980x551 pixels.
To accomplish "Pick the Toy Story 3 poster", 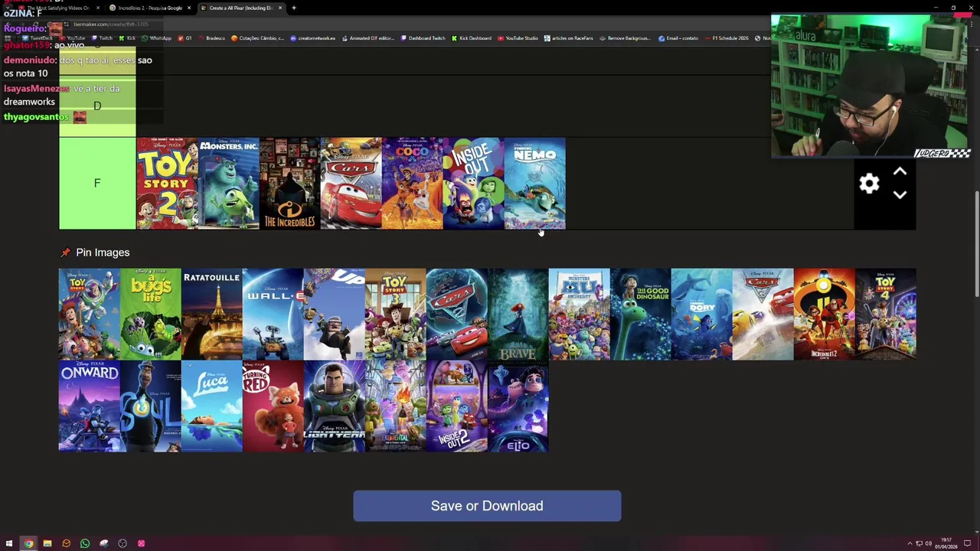I will point(396,314).
